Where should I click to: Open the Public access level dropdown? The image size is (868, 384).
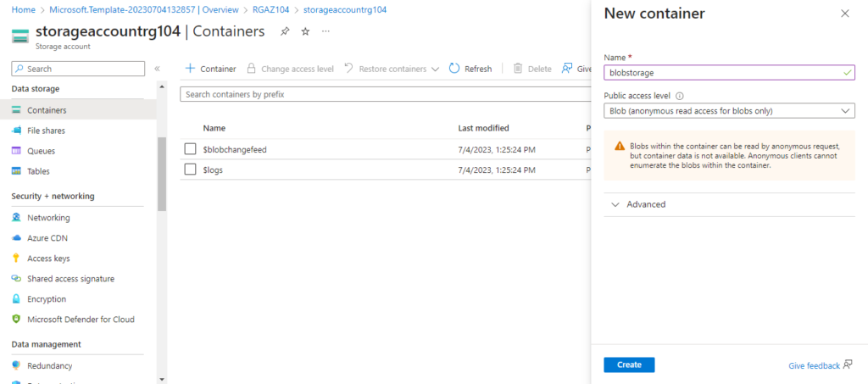pos(729,111)
